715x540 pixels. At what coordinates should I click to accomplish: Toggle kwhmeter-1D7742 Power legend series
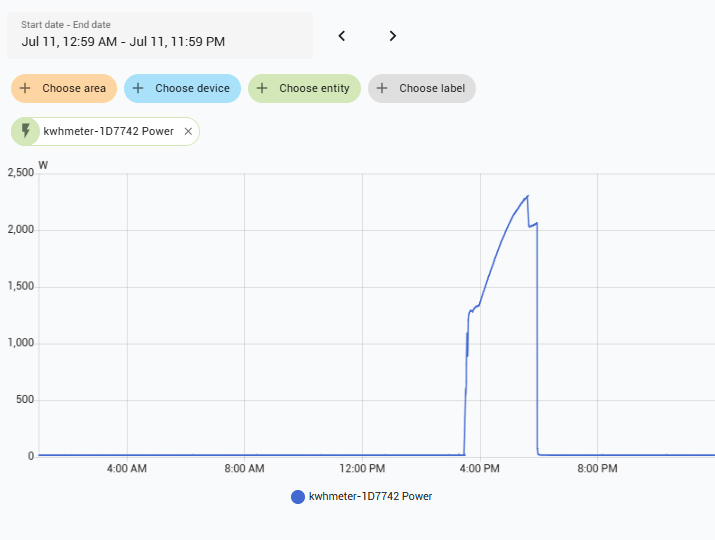click(361, 496)
